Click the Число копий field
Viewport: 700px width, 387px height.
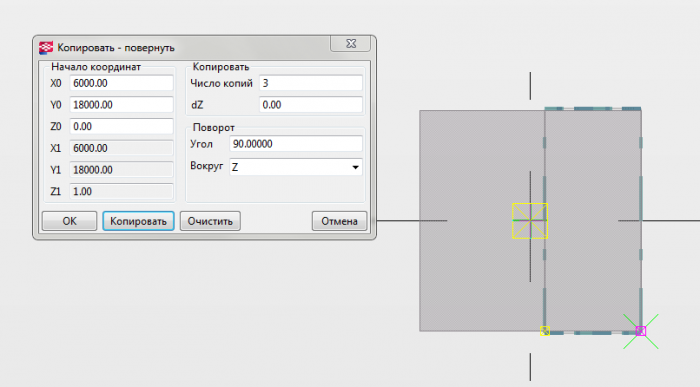coord(311,83)
